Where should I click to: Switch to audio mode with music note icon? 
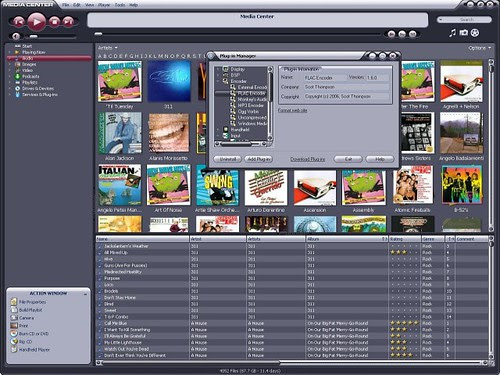[452, 33]
